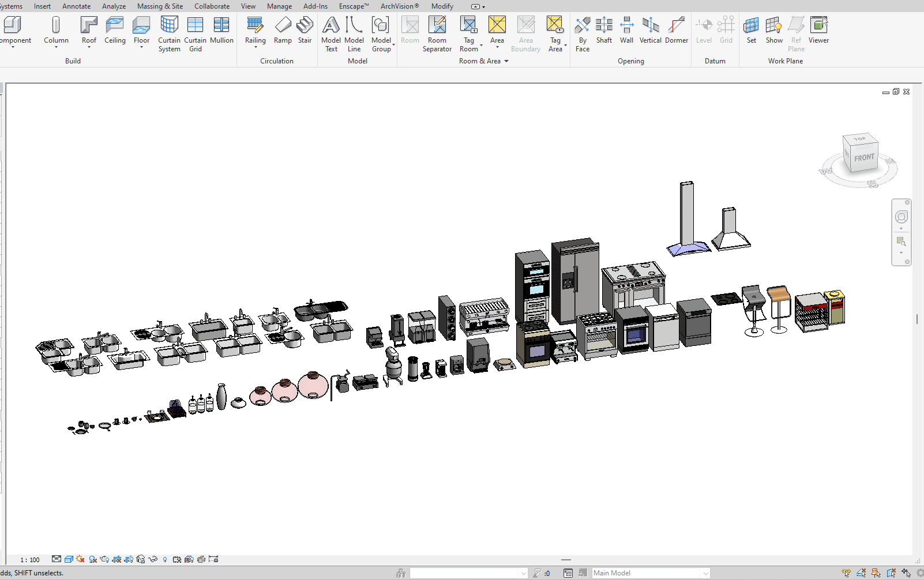924x580 pixels.
Task: Click the FRONT face of the ViewCube
Action: 864,158
